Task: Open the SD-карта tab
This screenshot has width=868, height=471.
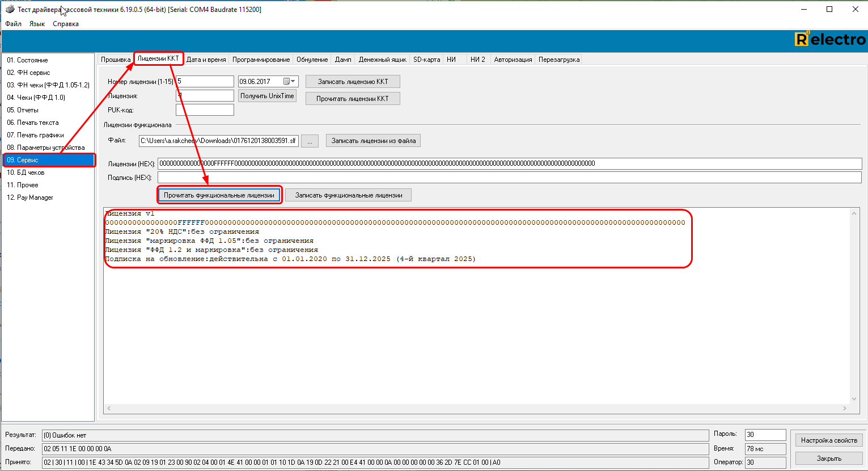Action: coord(426,60)
